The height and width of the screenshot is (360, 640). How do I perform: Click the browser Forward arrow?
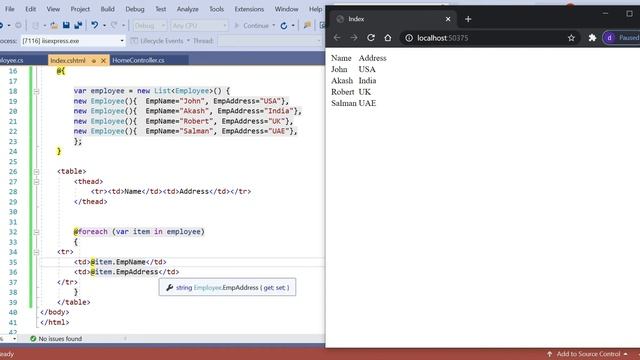coord(354,38)
